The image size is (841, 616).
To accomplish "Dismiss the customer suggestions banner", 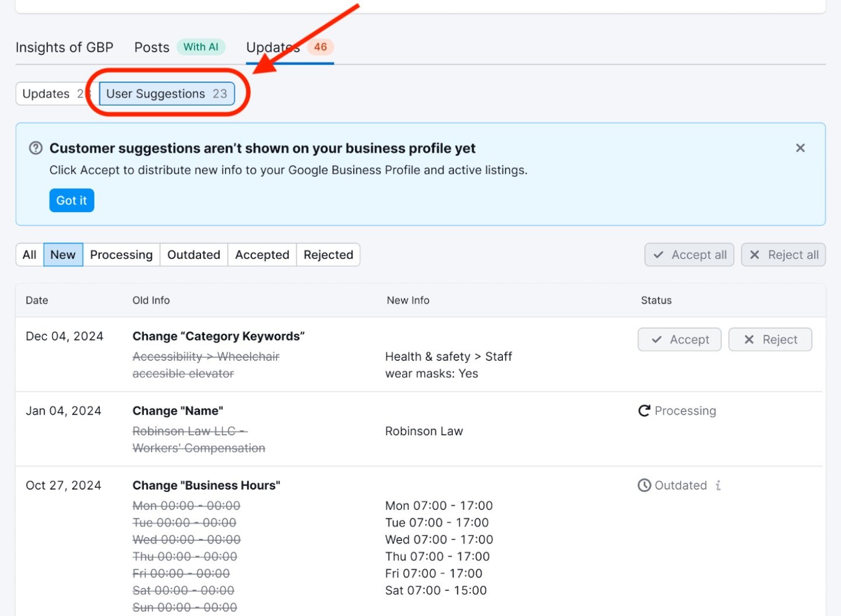I will (x=800, y=148).
